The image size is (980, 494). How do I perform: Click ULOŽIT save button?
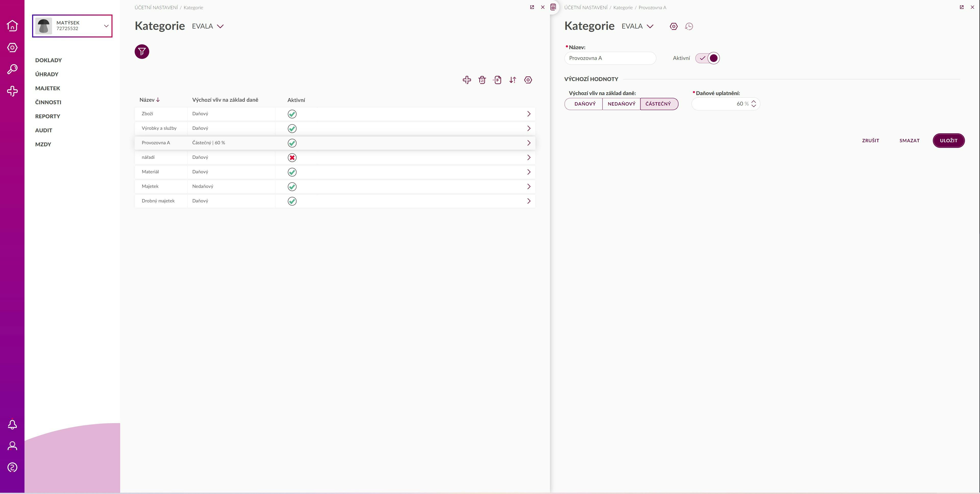pyautogui.click(x=948, y=140)
